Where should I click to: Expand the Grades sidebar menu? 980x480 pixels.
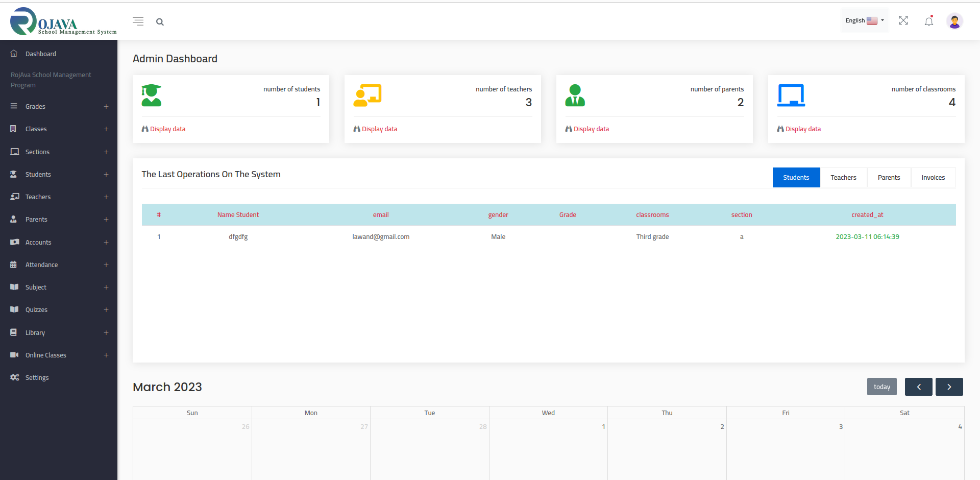[x=59, y=107]
